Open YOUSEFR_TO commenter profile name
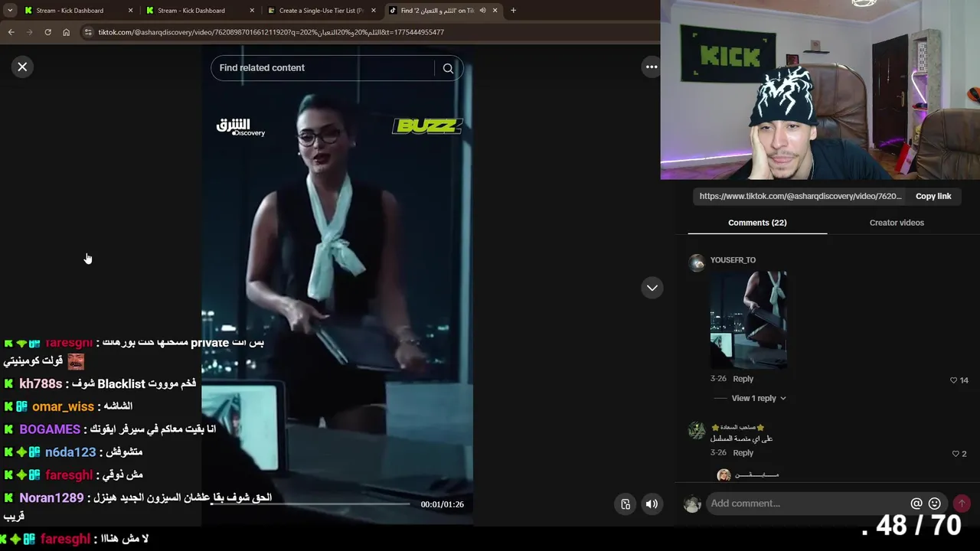This screenshot has height=551, width=980. [733, 260]
